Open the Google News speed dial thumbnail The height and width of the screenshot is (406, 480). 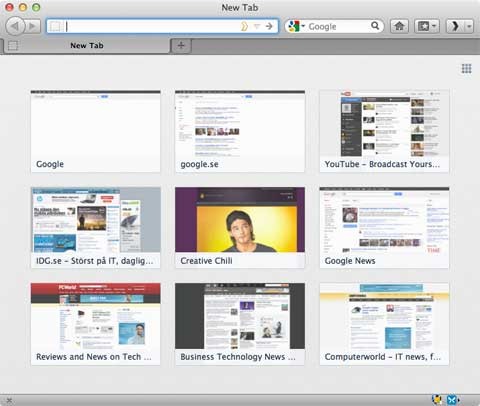click(384, 227)
